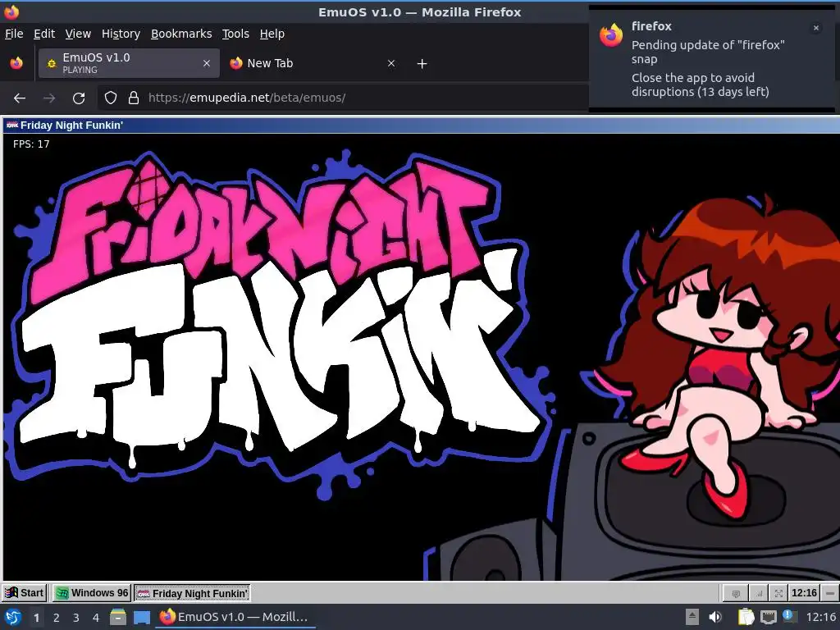The height and width of the screenshot is (630, 840).
Task: Click the tracking protection shield icon
Action: 111,98
